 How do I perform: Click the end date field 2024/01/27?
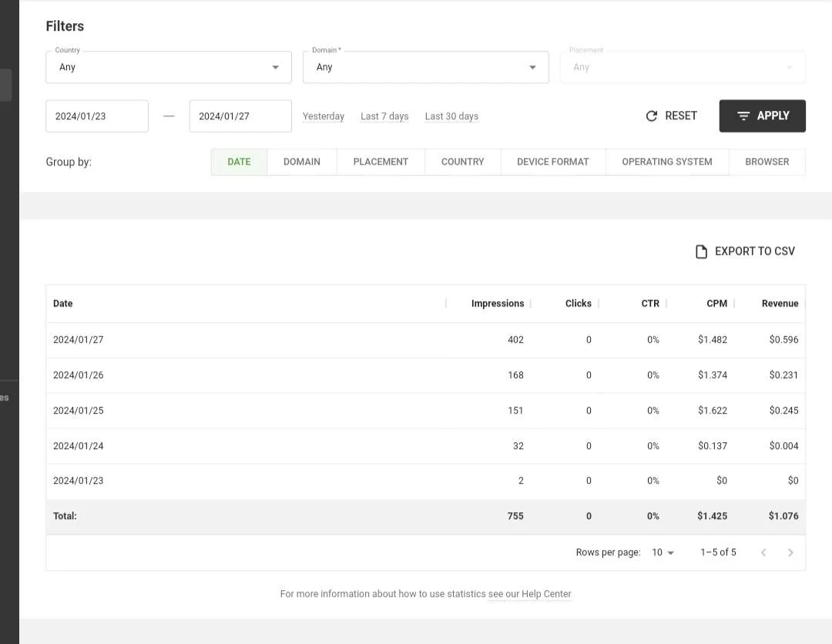click(x=240, y=116)
